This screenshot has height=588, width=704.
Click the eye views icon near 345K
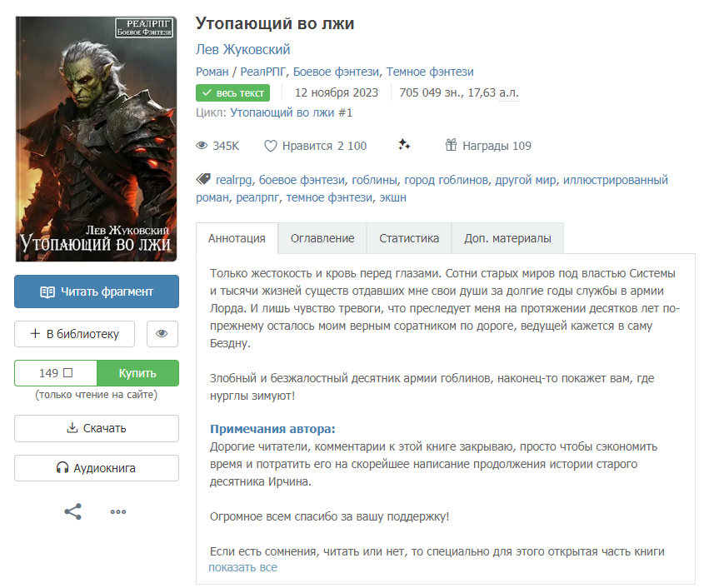click(202, 146)
